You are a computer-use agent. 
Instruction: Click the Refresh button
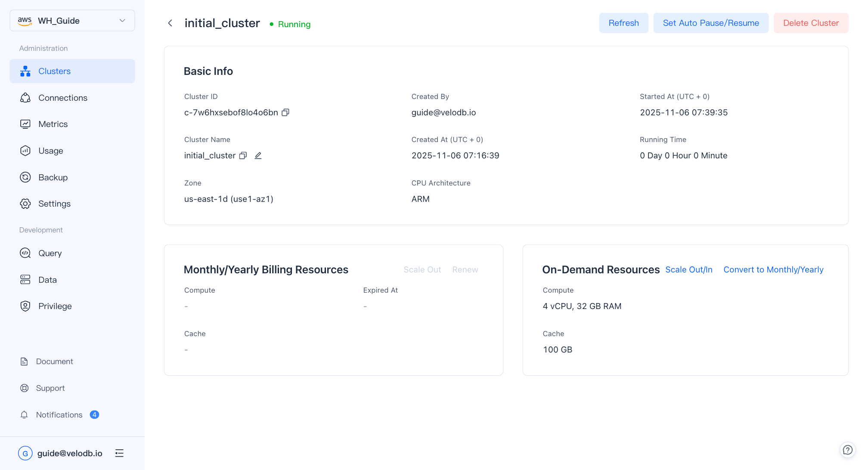[623, 23]
